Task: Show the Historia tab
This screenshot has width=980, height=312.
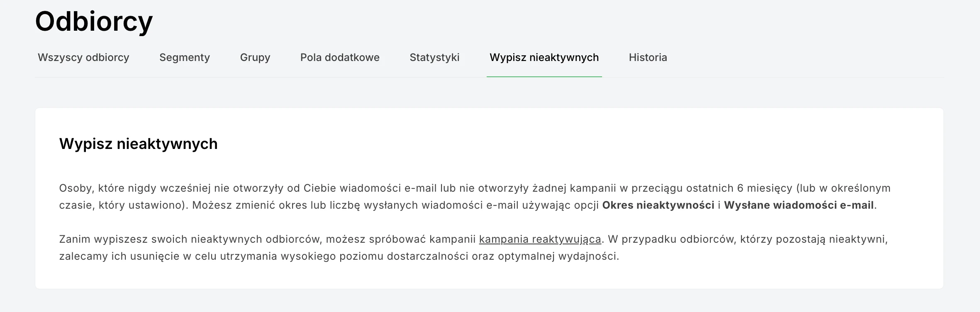Action: pyautogui.click(x=648, y=57)
